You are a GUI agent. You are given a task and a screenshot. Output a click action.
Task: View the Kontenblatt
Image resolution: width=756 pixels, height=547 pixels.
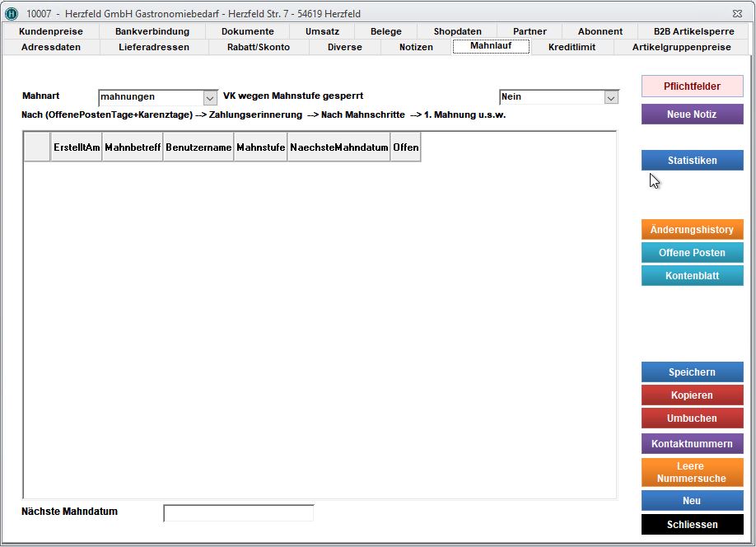(692, 276)
